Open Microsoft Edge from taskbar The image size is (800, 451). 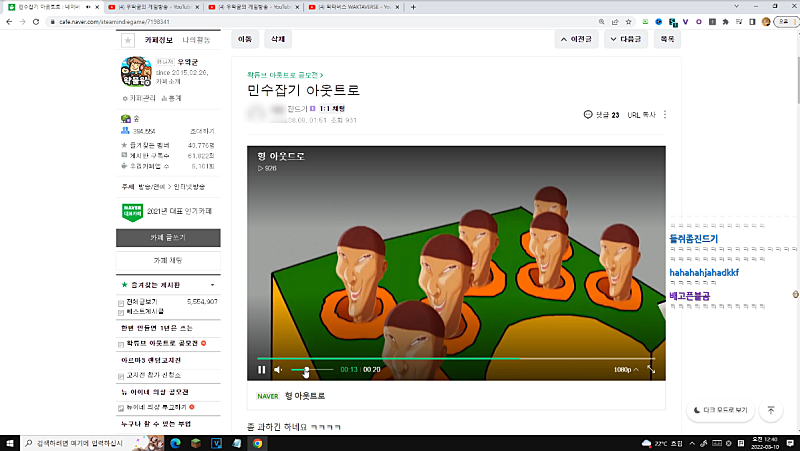176,443
